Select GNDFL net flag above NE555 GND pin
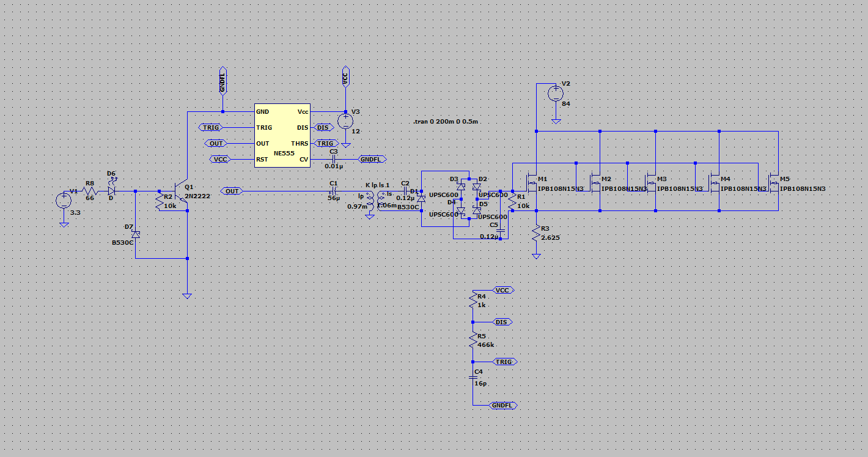The image size is (868, 457). coord(223,80)
